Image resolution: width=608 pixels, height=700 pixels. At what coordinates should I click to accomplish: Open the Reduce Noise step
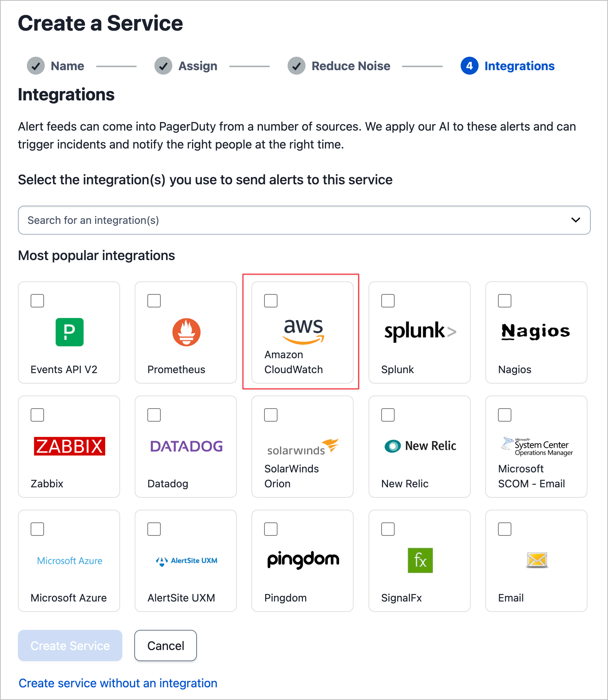pyautogui.click(x=351, y=66)
